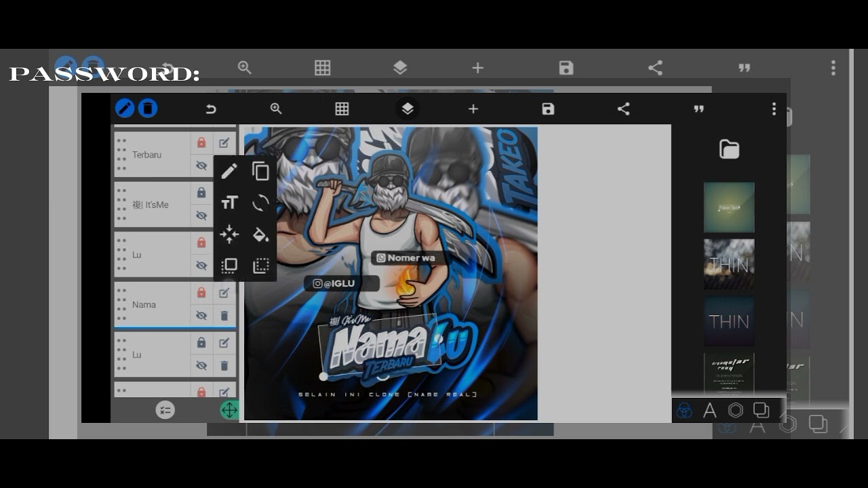
Task: Toggle the dark lock on It'sMe layer
Action: 201,192
